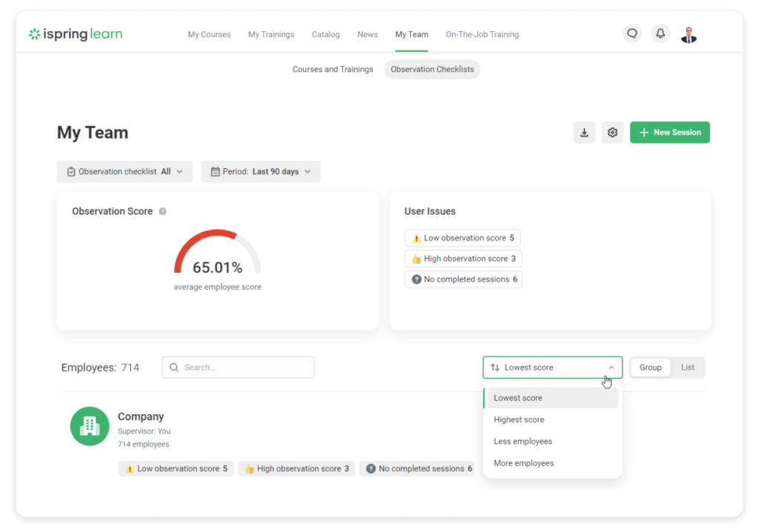The width and height of the screenshot is (759, 532).
Task: Click the chat bubble icon
Action: [632, 33]
